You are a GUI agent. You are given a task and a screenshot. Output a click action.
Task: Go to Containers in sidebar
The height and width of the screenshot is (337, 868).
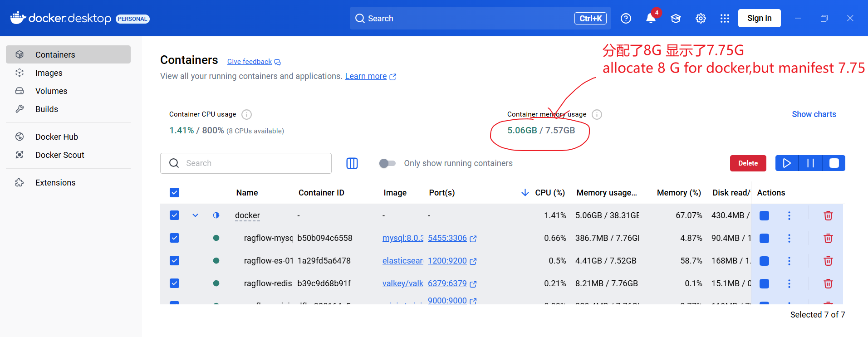click(68, 54)
